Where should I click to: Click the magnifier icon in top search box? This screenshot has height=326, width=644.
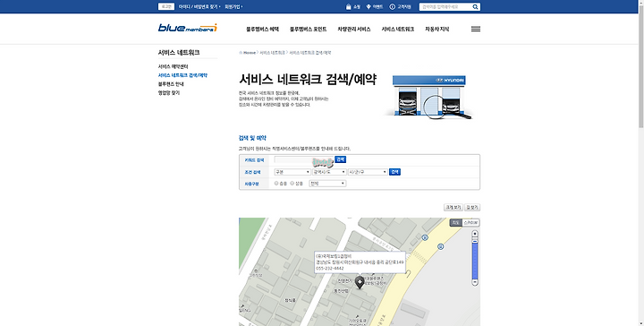click(475, 7)
